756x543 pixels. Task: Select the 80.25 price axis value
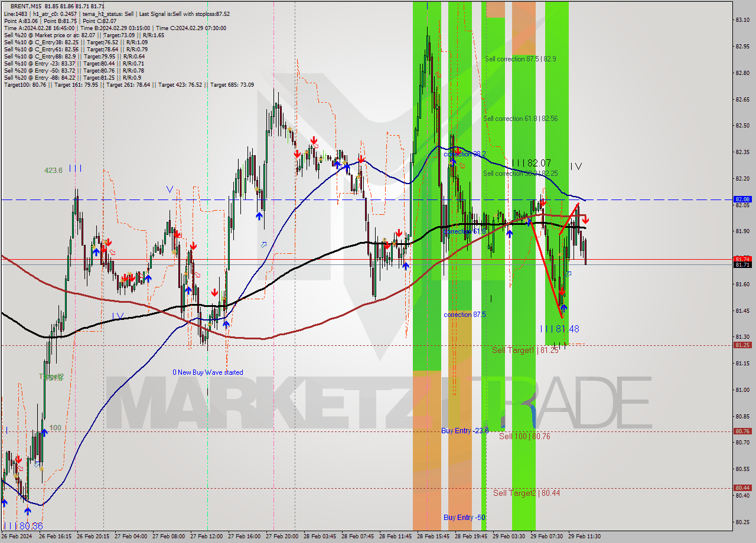pos(742,522)
